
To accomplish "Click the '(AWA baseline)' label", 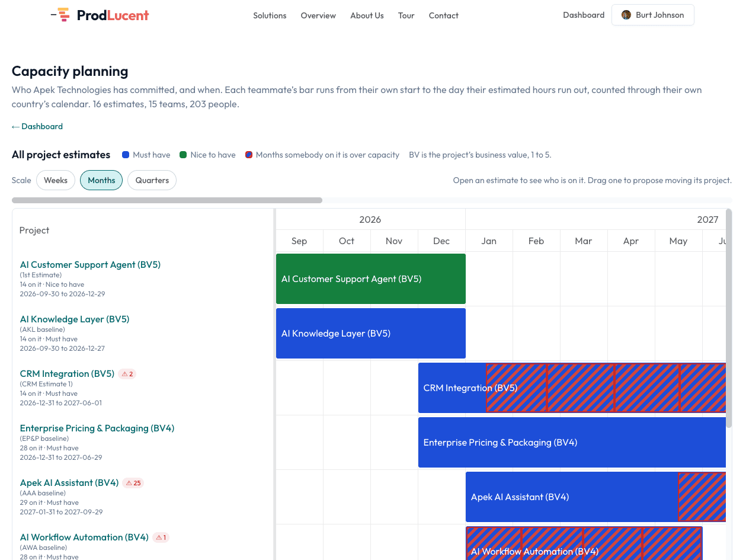I will click(43, 548).
